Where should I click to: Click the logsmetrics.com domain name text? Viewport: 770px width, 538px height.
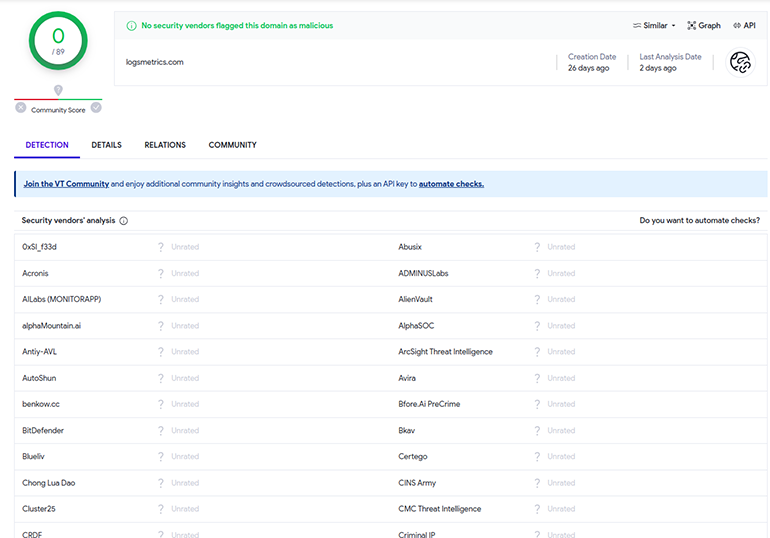[x=155, y=62]
